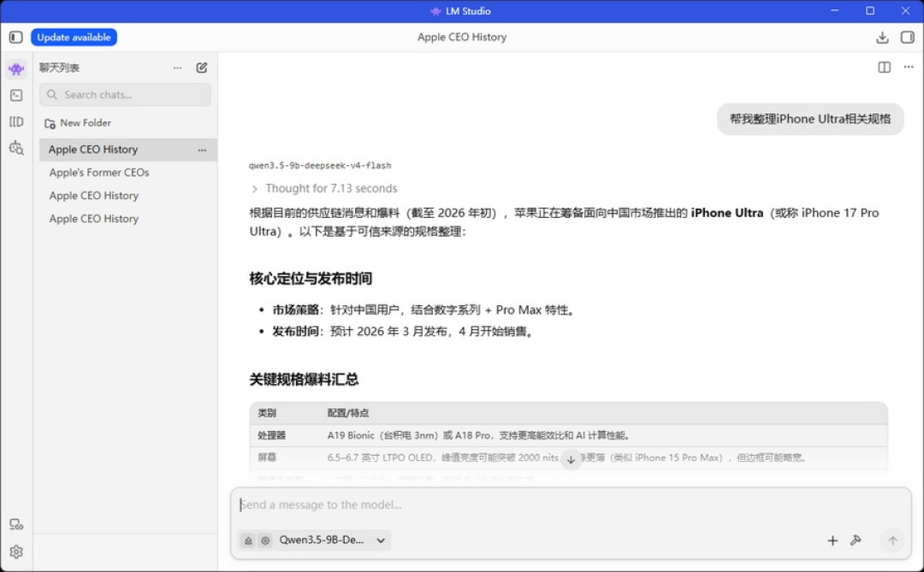Click the Apple CEO History window title
Screen dimensions: 924x572
coord(462,37)
